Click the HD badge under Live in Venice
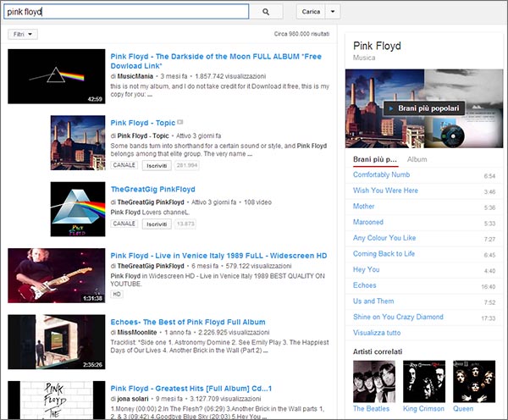Viewport: 508px width, 420px height. (x=117, y=294)
